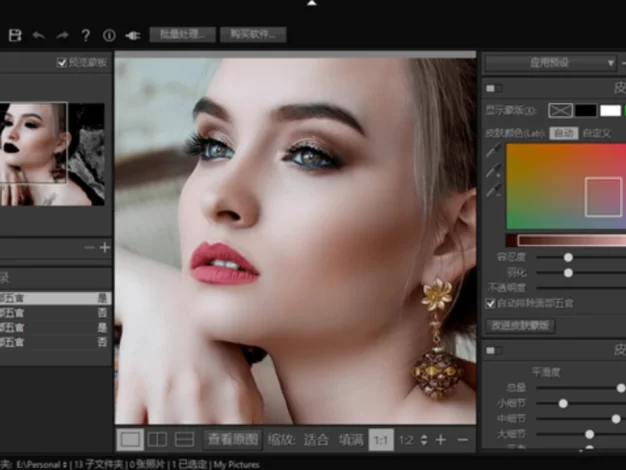Zoom out the preview with minus icon

click(x=463, y=440)
